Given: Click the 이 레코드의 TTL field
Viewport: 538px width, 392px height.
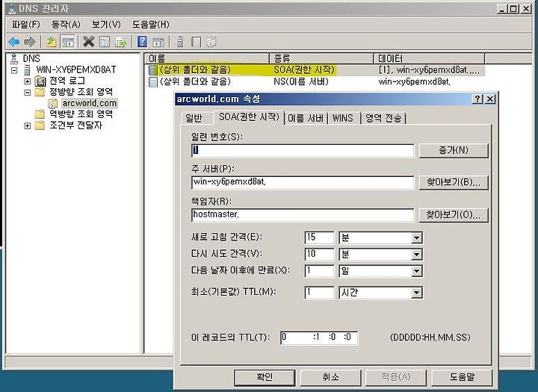Looking at the screenshot, I should tap(319, 337).
